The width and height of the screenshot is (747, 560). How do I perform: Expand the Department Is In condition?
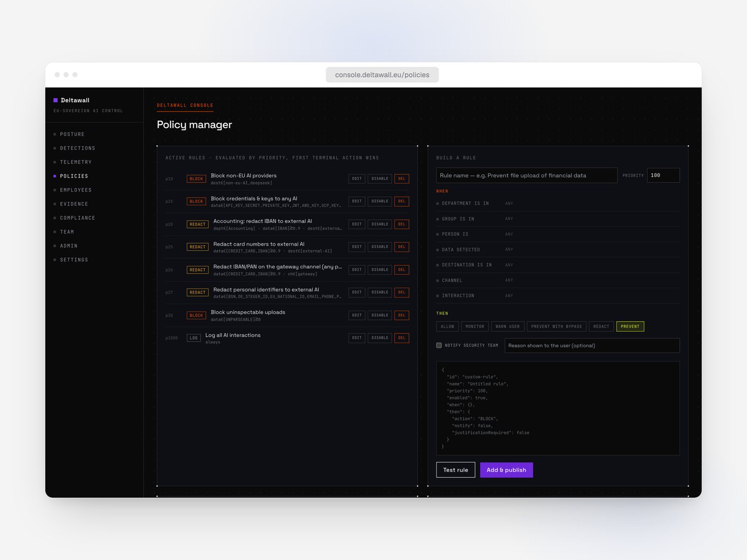[558, 204]
